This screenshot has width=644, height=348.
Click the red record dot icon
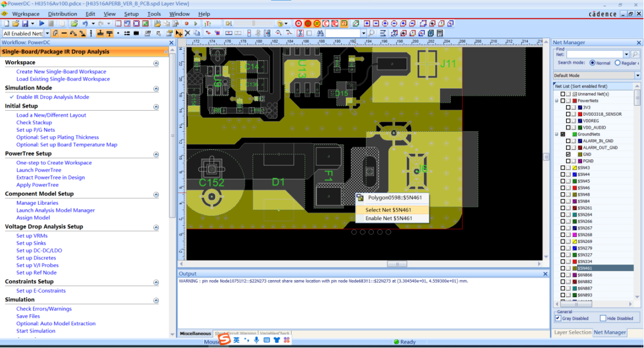(x=186, y=24)
